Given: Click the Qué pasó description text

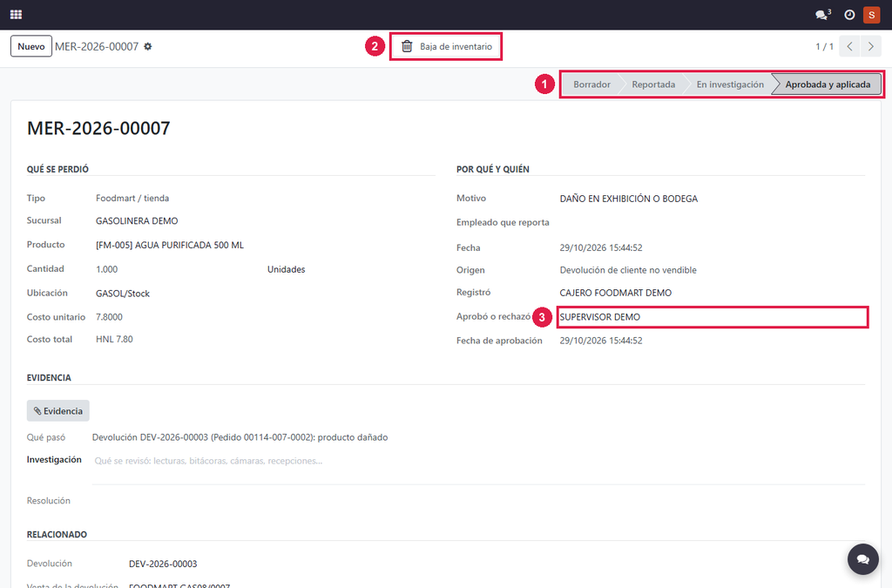Looking at the screenshot, I should point(240,437).
